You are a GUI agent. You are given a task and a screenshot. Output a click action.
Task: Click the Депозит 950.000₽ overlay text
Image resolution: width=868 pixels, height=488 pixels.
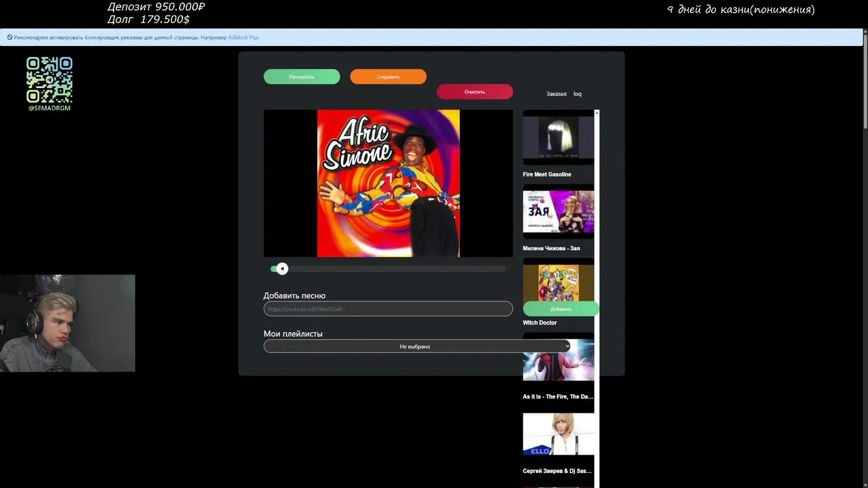[156, 7]
